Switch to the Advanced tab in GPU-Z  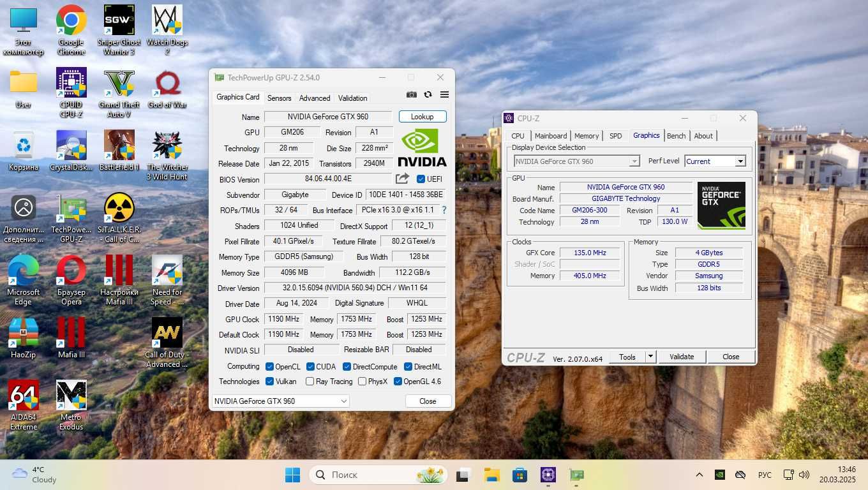[x=315, y=98]
